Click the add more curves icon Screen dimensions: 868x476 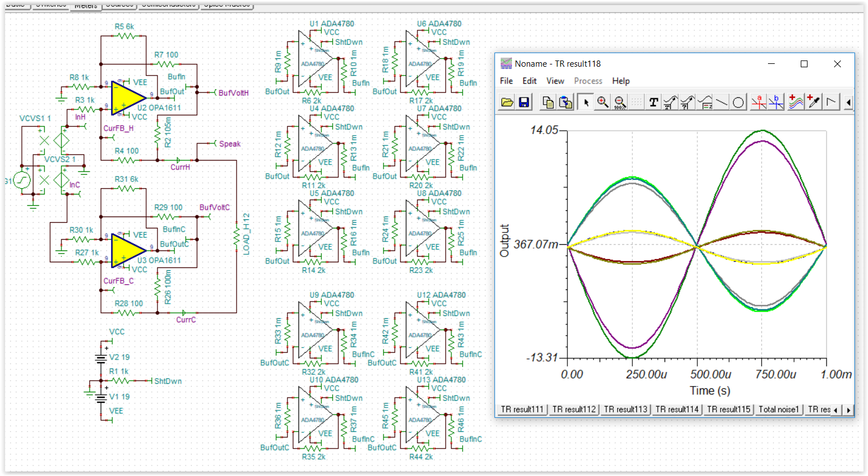click(796, 102)
